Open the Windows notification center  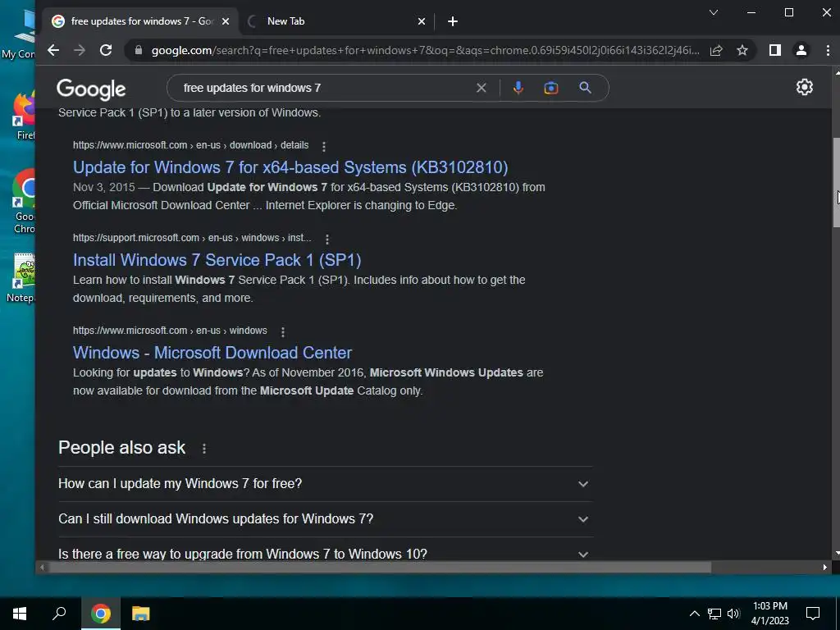click(813, 614)
